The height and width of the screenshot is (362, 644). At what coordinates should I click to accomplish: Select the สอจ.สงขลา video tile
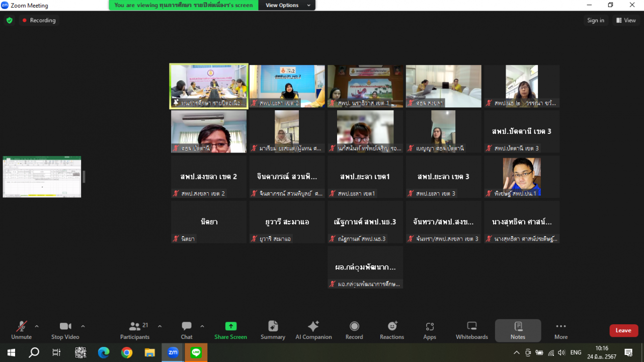(x=444, y=86)
